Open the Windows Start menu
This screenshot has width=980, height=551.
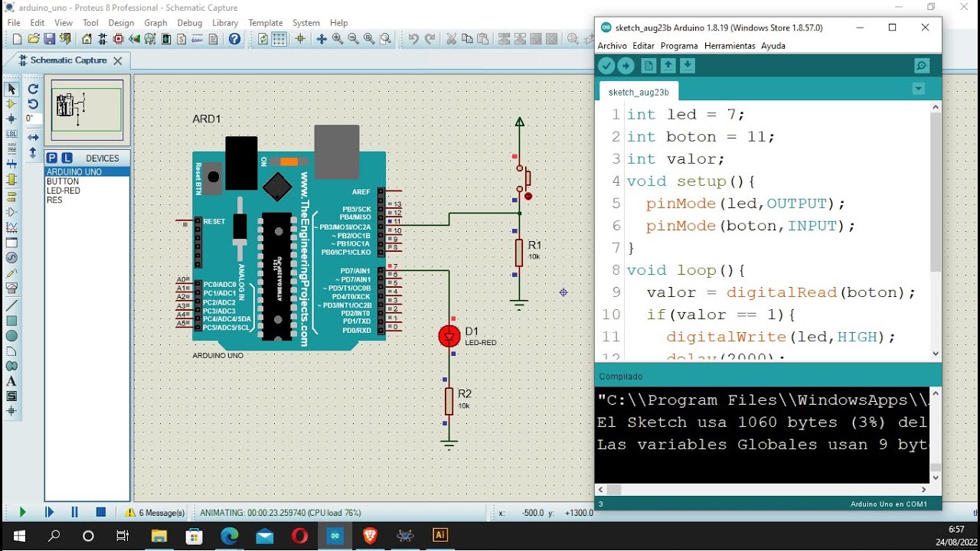click(19, 536)
